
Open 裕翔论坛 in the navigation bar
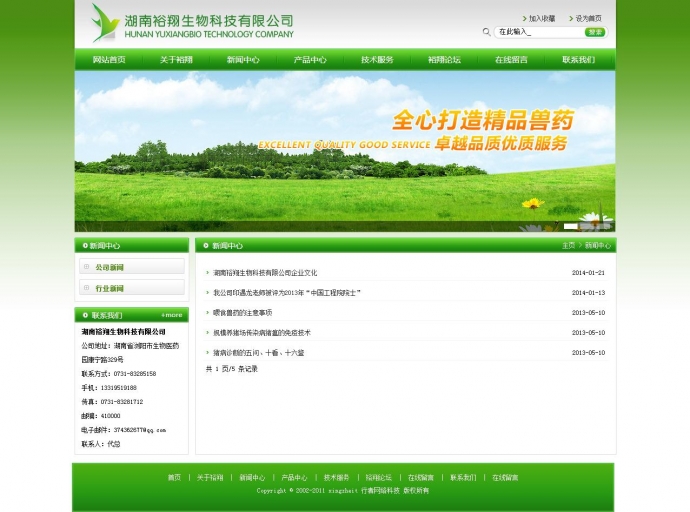[444, 59]
